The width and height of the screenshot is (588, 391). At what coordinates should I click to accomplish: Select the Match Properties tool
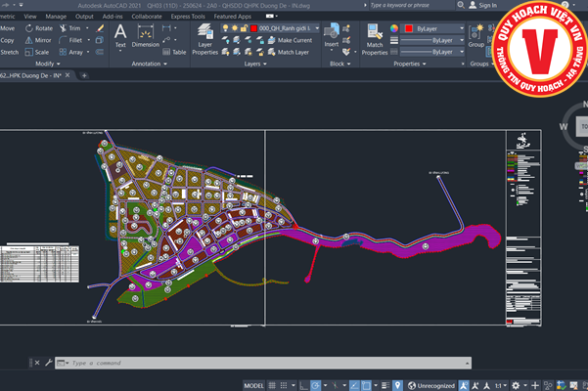375,35
